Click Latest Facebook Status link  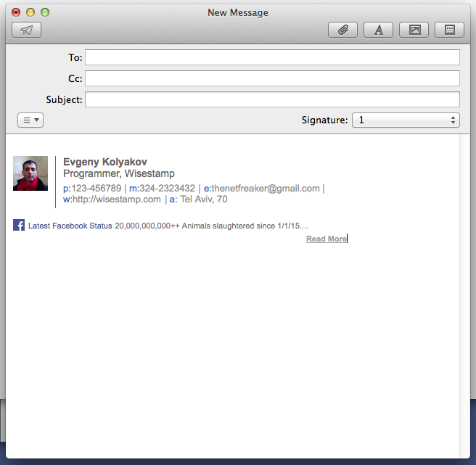70,226
